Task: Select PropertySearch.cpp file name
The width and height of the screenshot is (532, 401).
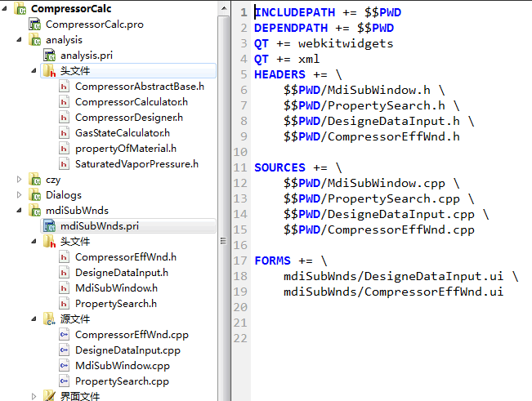Action: [122, 381]
